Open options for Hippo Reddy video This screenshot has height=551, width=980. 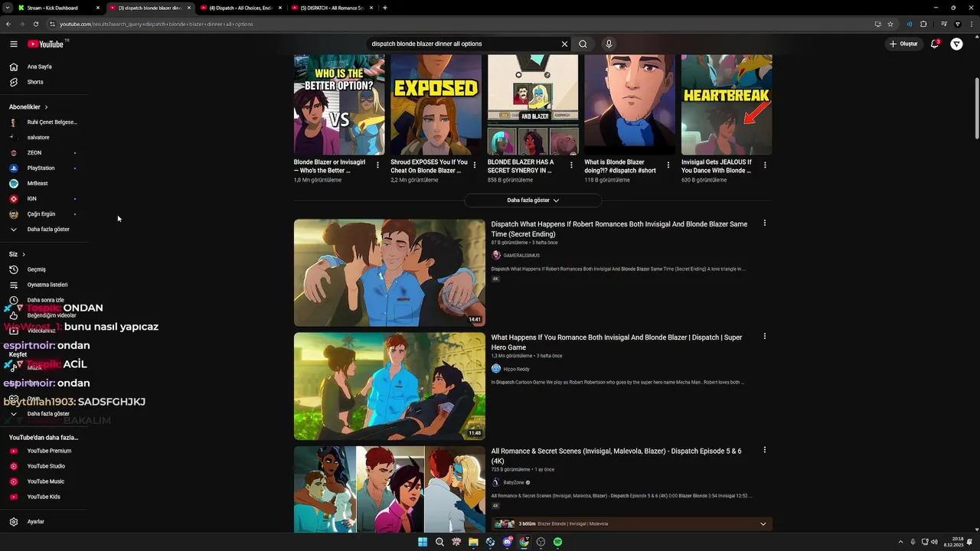[764, 337]
